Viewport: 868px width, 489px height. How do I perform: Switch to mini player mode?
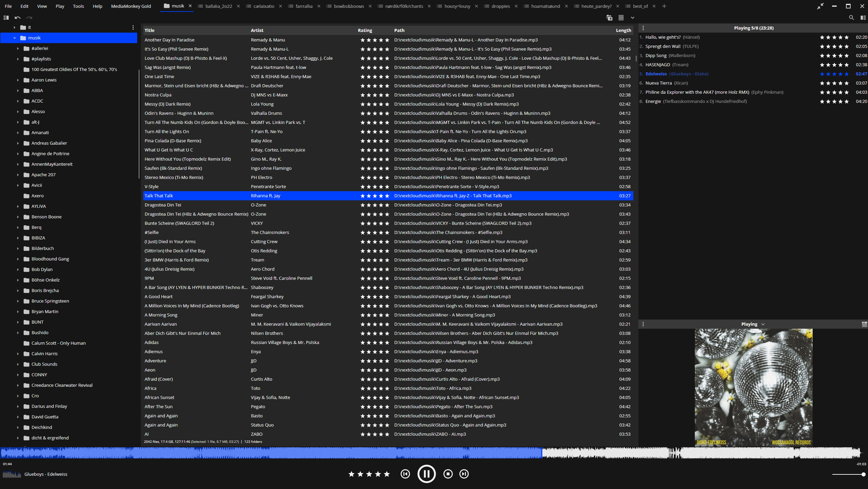coord(820,6)
